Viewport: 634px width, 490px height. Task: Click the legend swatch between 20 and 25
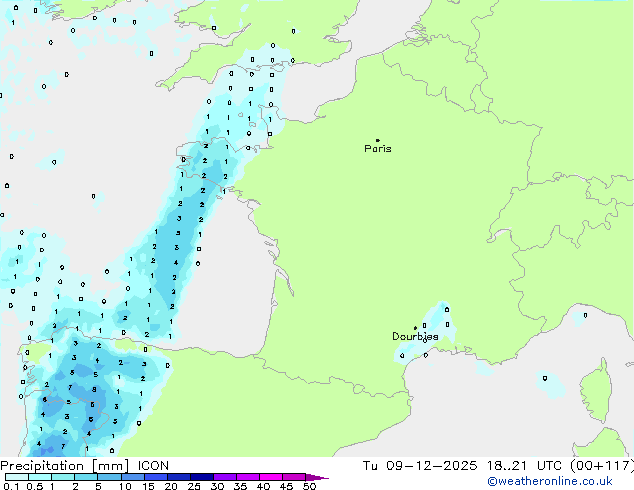pos(178,477)
